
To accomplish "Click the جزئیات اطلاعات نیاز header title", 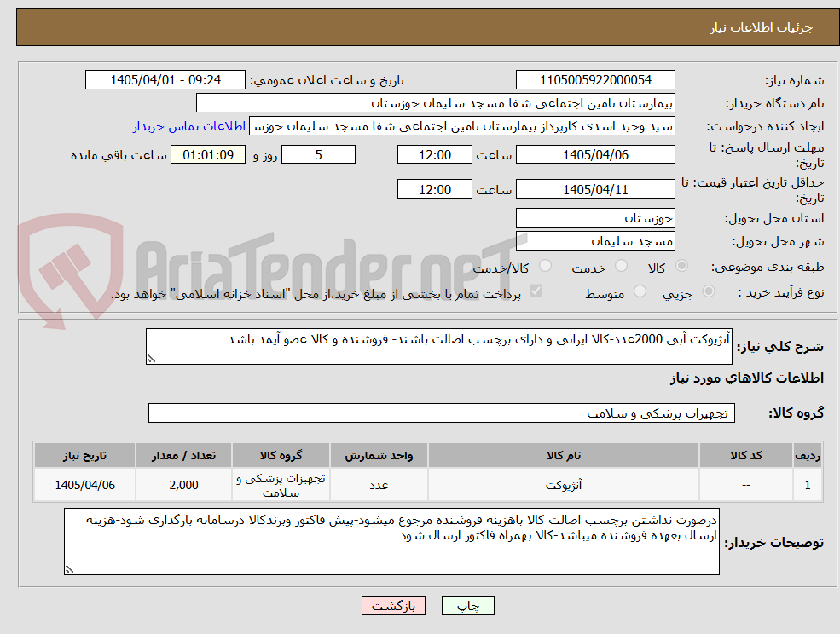I will coord(762,27).
